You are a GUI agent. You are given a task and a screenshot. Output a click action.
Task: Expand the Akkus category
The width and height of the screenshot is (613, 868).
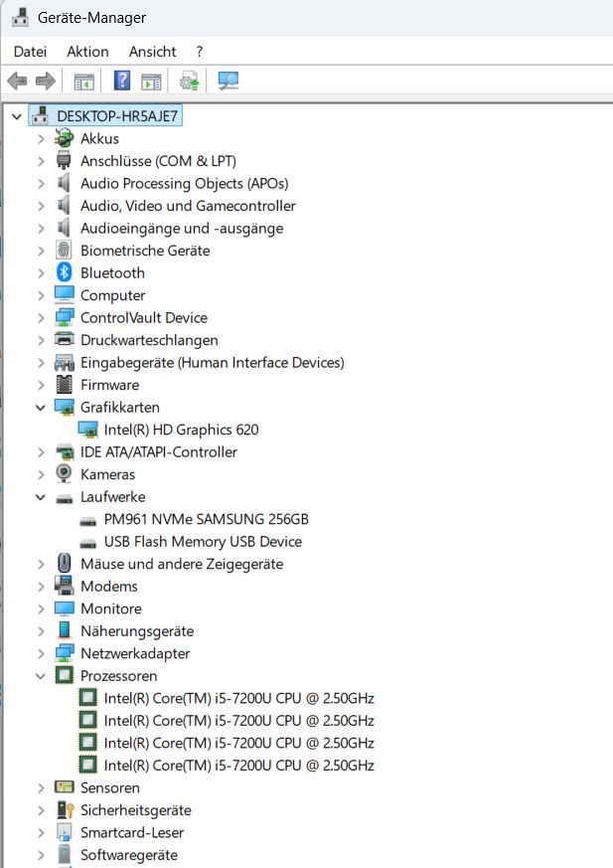click(41, 139)
